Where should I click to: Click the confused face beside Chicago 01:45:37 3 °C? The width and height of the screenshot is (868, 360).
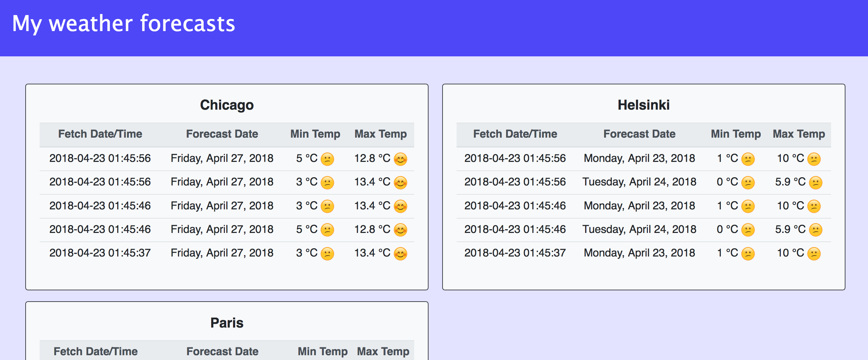pyautogui.click(x=327, y=254)
